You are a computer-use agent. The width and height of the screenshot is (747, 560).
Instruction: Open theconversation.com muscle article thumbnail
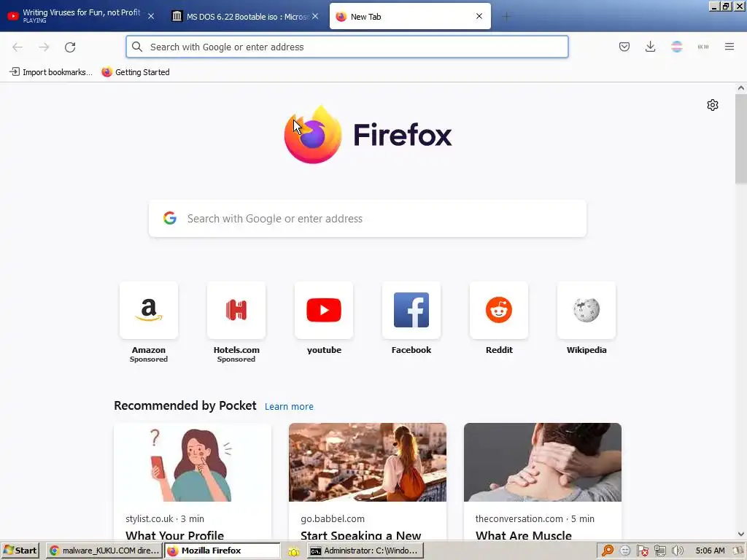(543, 462)
